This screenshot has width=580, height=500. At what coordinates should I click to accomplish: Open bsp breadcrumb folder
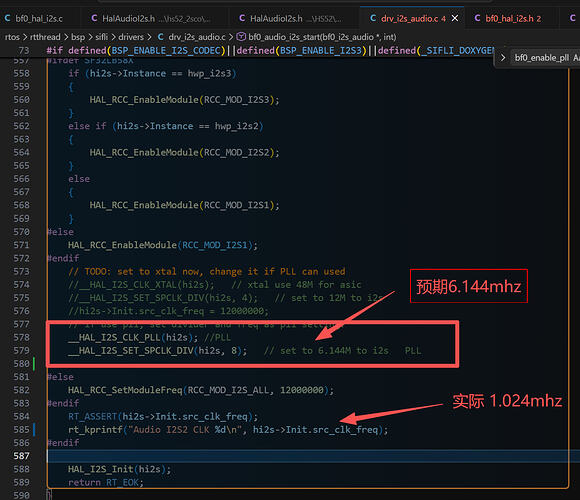(78, 37)
